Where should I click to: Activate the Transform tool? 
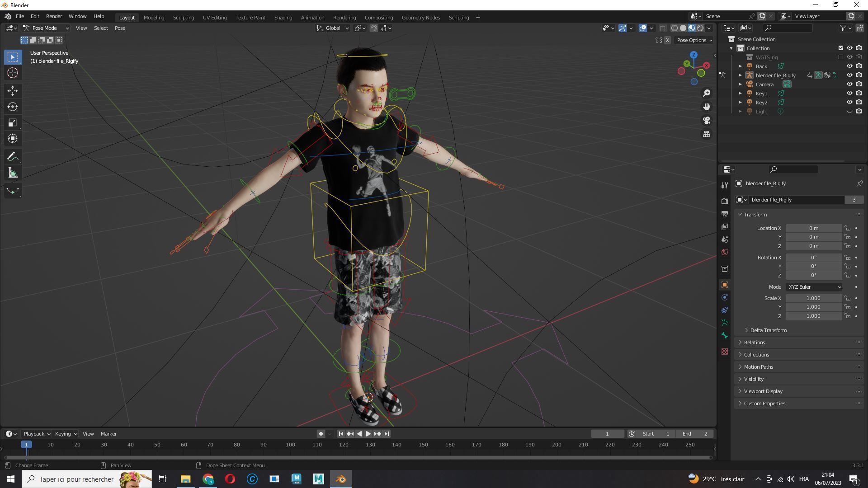[x=13, y=138]
